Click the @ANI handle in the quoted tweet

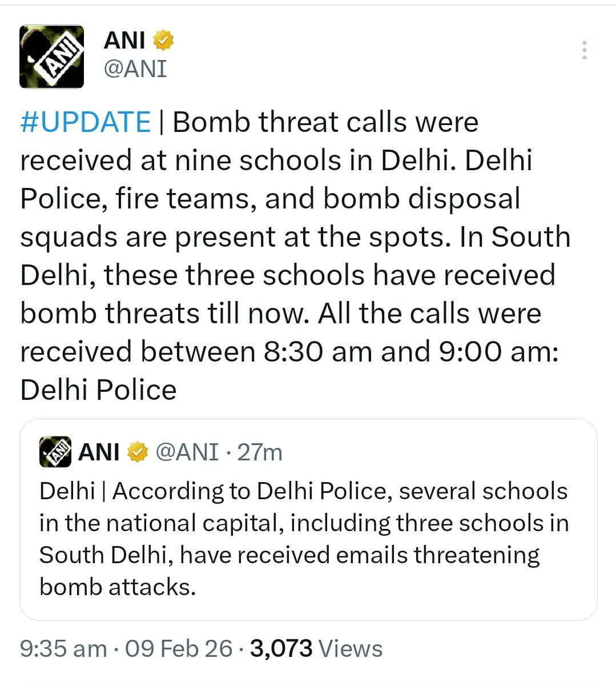187,452
